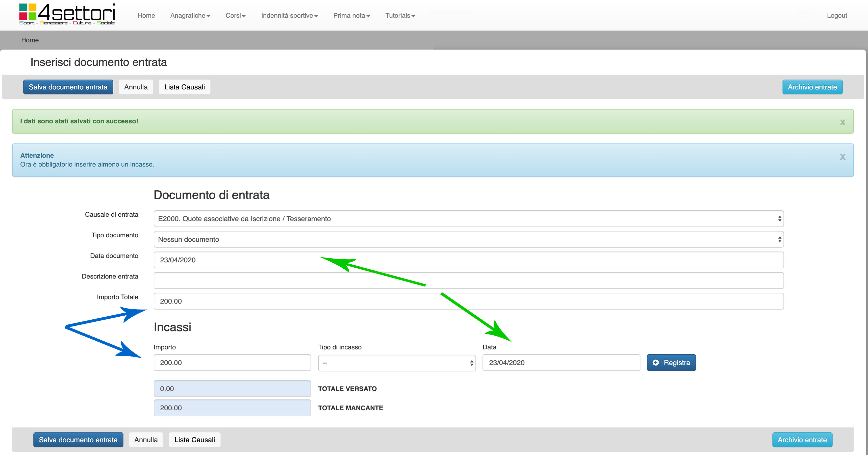Focus the Descrizione entrata text field
Image resolution: width=868 pixels, height=455 pixels.
(468, 281)
